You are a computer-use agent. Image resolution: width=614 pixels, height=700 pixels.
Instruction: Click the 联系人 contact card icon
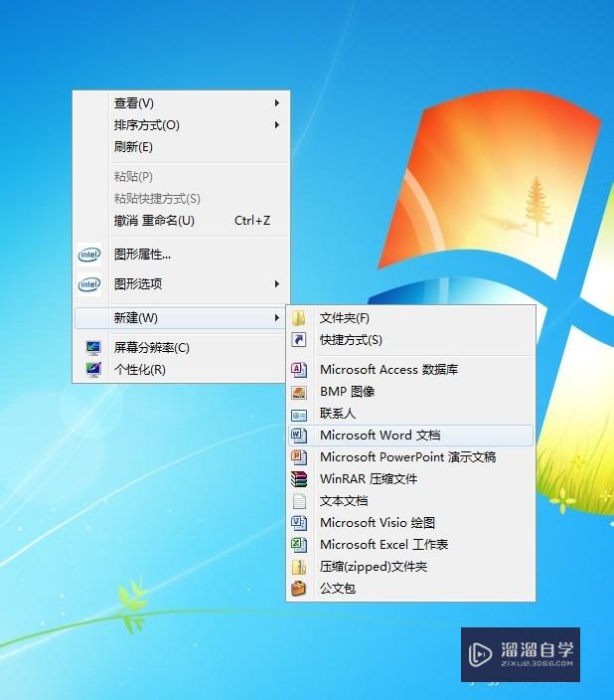point(299,416)
